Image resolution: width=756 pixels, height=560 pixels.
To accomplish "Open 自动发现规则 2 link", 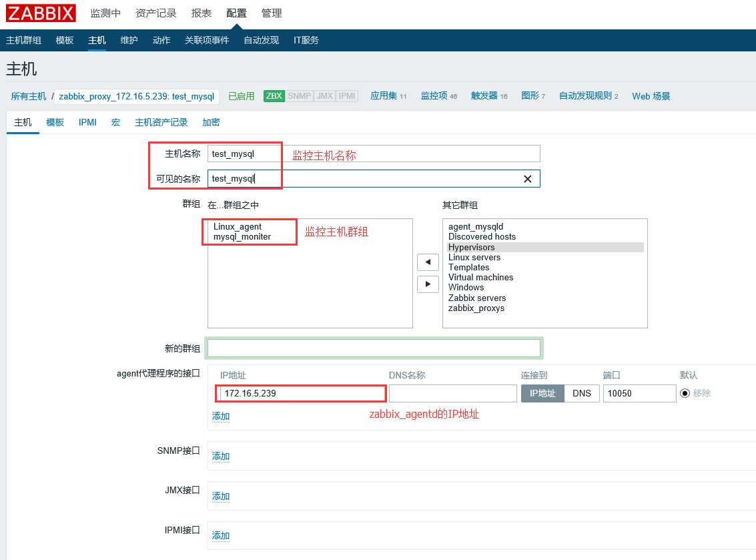I will tap(589, 96).
